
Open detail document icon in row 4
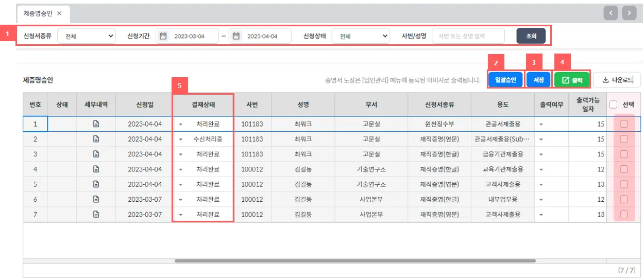coord(96,169)
